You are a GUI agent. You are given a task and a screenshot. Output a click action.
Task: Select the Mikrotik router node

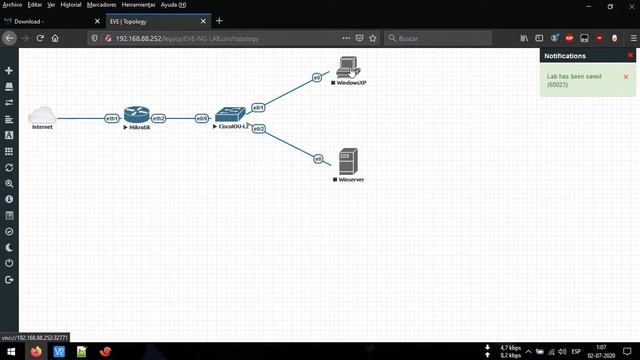coord(137,115)
